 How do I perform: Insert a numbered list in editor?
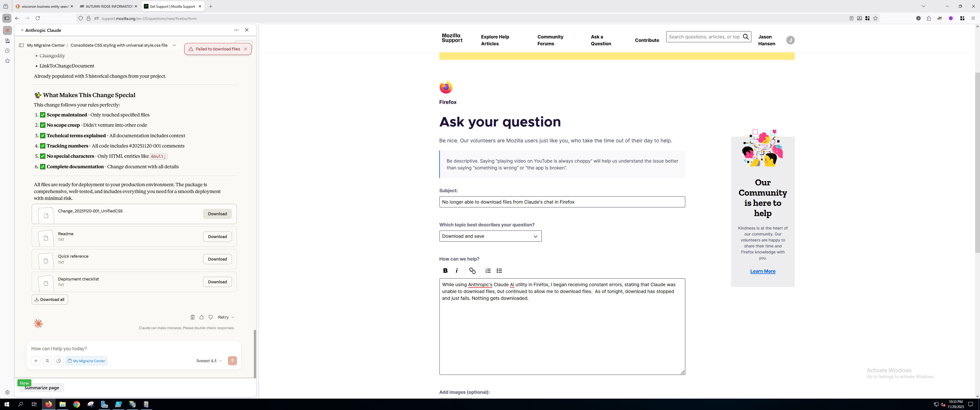tap(488, 271)
